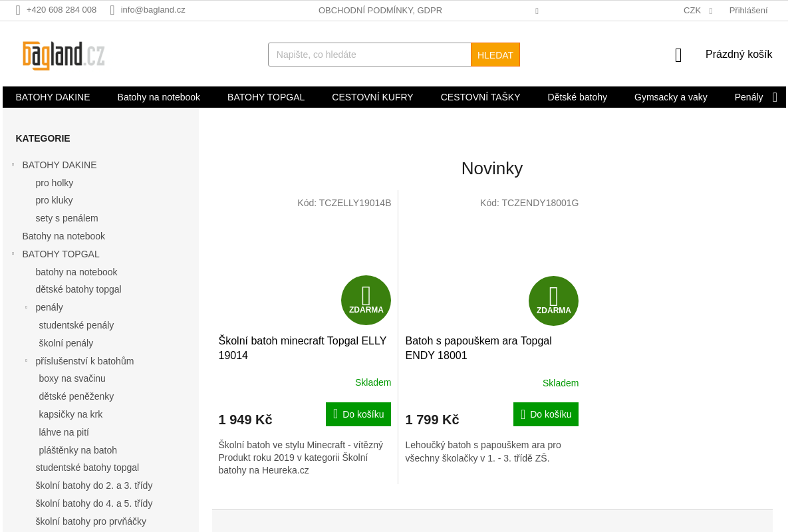Click ZDARMA free-shipping badge on ENDY 18001
This screenshot has width=798, height=532.
click(553, 301)
